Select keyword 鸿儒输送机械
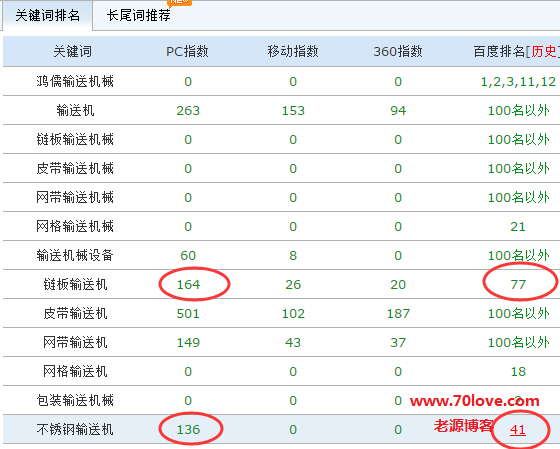560x449 pixels. pos(75,81)
